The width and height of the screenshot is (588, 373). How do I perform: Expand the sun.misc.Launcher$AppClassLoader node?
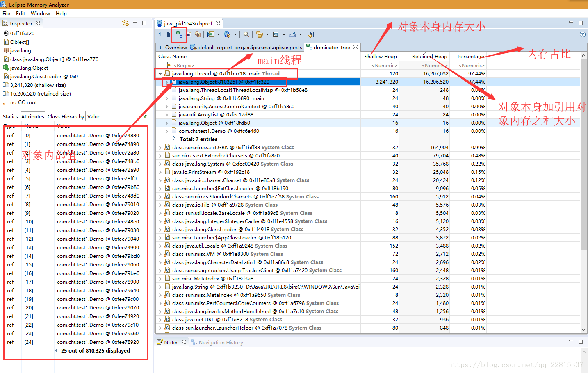pos(160,238)
